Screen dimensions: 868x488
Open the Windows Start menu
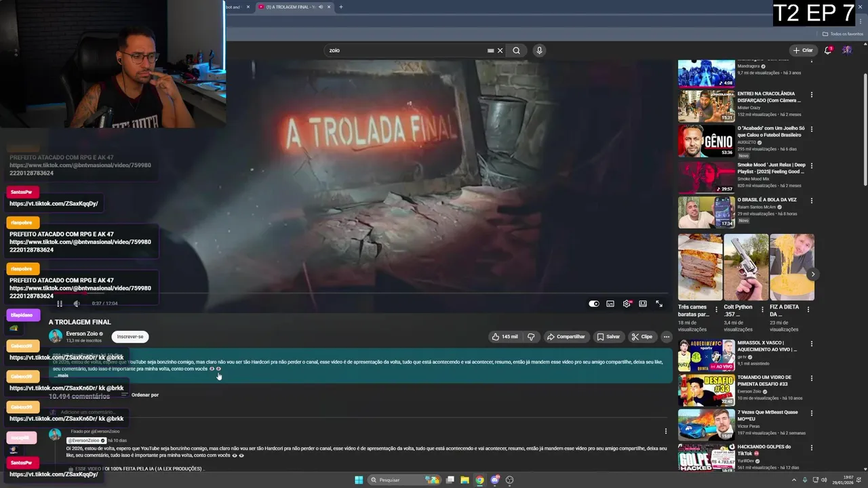tap(359, 480)
